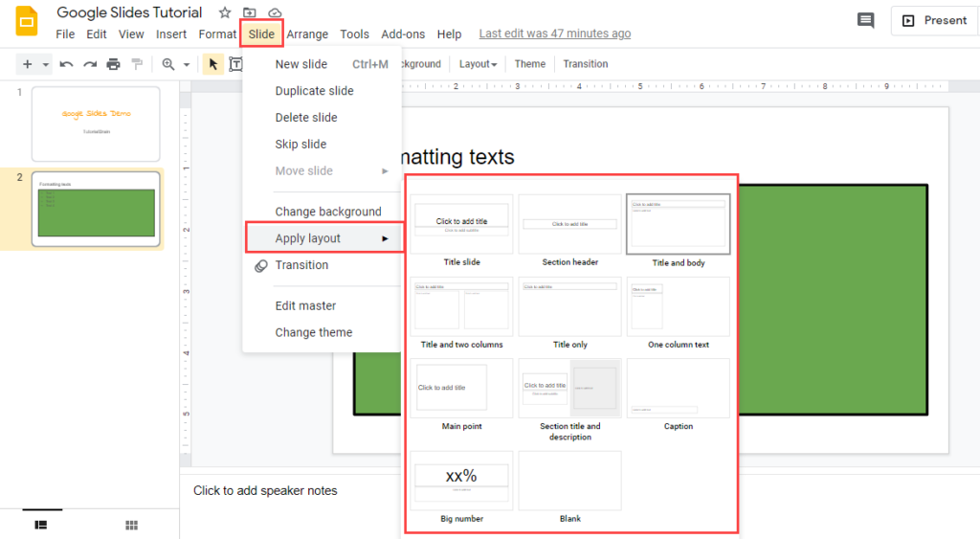The image size is (980, 539).
Task: Select slide 1 thumbnail in filmstrip
Action: coord(96,124)
